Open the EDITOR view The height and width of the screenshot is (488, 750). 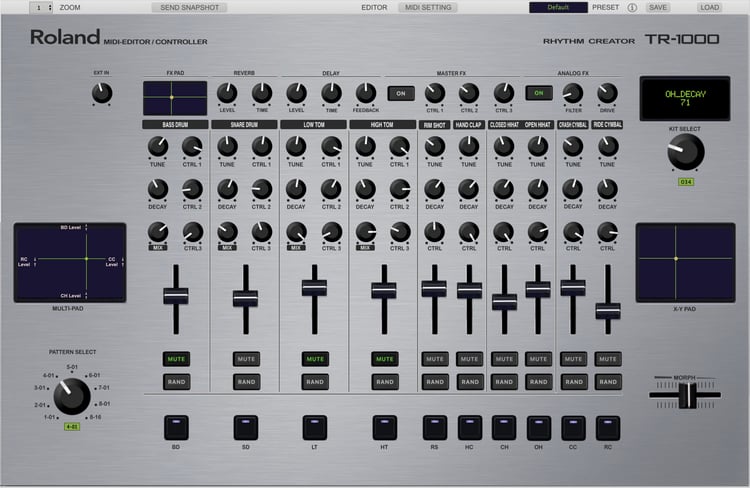(374, 7)
